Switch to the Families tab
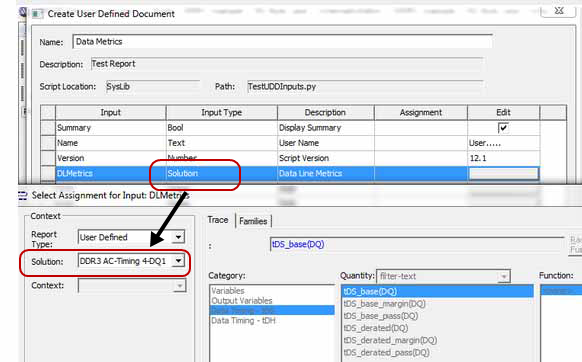 (253, 221)
